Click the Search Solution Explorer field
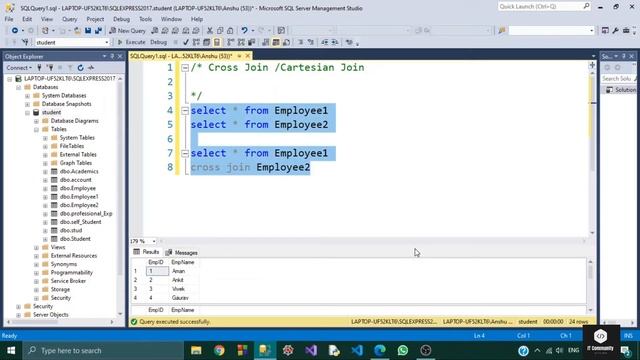The height and width of the screenshot is (360, 640). tap(618, 78)
